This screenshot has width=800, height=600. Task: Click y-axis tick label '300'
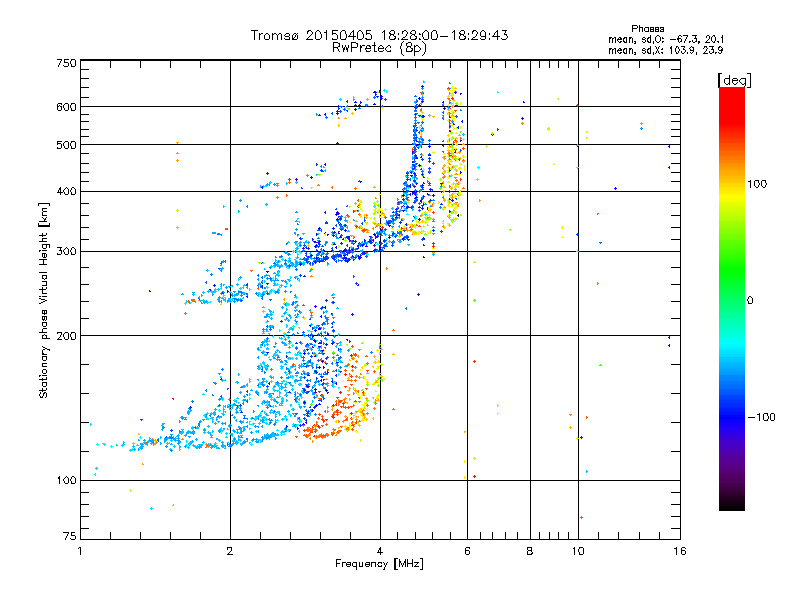[66, 252]
